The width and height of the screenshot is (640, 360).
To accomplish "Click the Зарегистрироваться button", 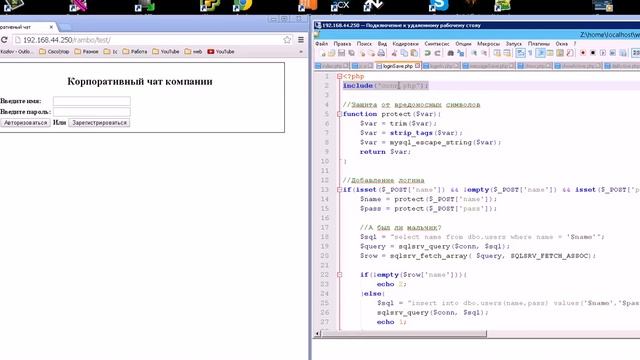I will [x=99, y=123].
